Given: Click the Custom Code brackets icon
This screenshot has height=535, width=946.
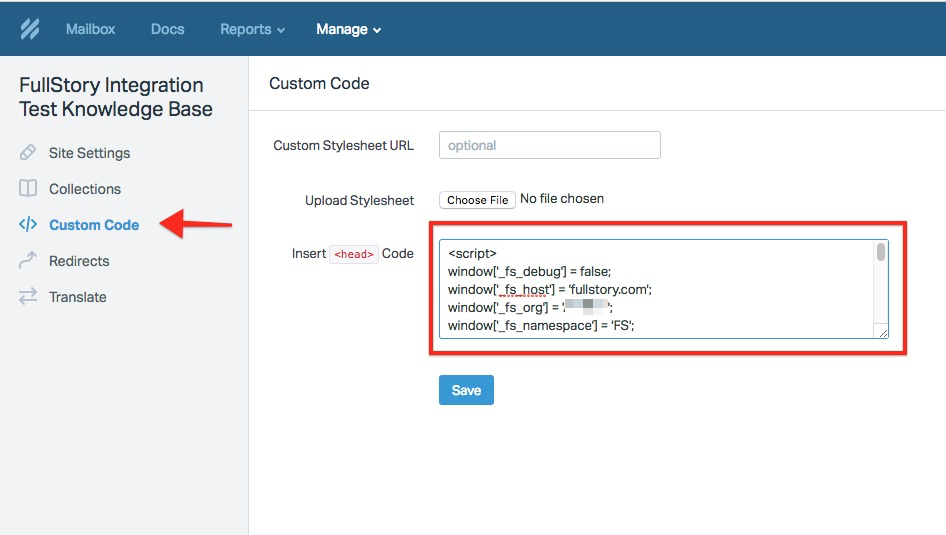Looking at the screenshot, I should point(28,225).
